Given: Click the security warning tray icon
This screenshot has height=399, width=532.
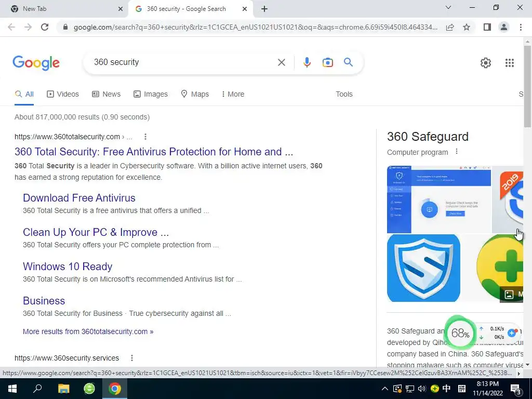Looking at the screenshot, I should click(397, 389).
